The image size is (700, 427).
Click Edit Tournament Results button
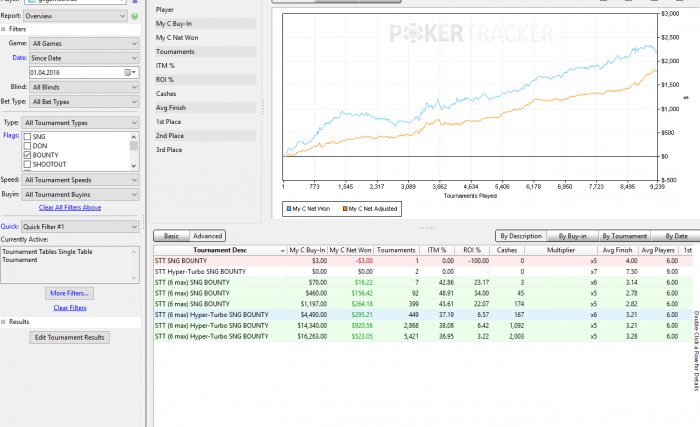[x=70, y=338]
